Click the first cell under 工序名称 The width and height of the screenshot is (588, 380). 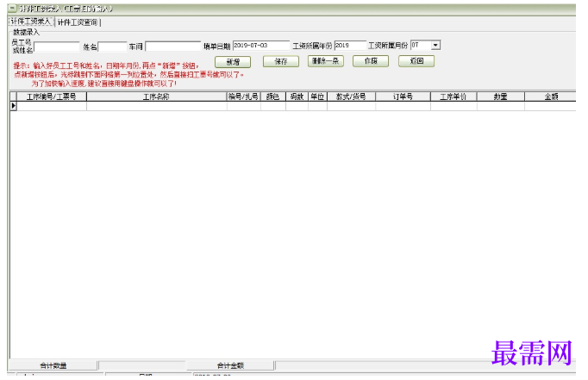click(157, 106)
